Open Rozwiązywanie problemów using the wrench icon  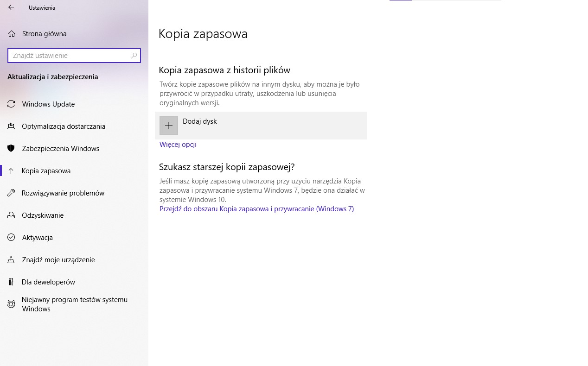coord(11,193)
